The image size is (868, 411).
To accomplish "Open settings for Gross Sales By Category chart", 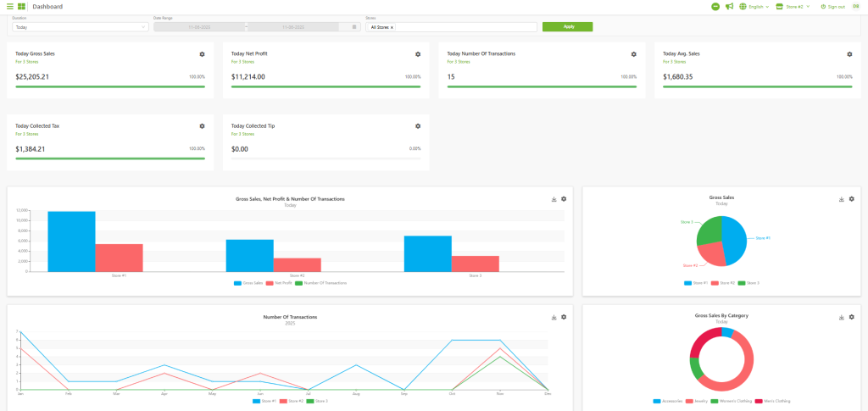I will (852, 317).
